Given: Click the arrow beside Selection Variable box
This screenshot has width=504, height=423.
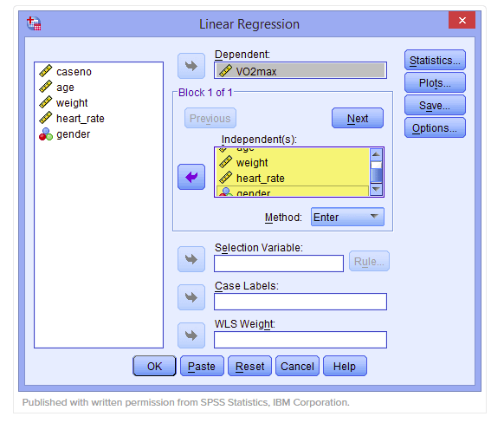Looking at the screenshot, I should click(x=191, y=259).
